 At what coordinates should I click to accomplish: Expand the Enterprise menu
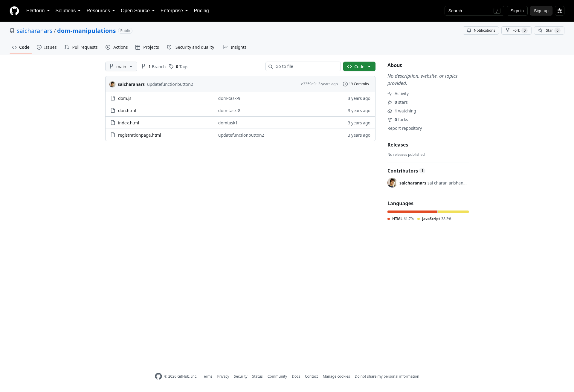[174, 11]
